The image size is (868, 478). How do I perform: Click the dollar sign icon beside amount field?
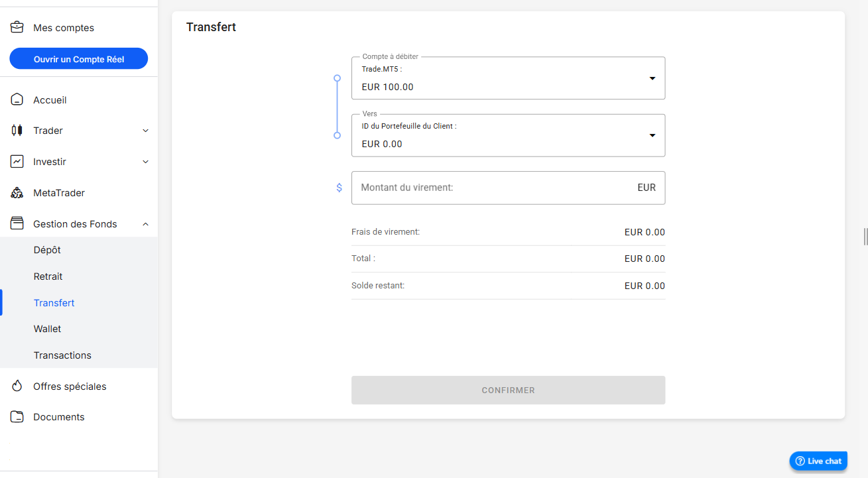click(339, 188)
